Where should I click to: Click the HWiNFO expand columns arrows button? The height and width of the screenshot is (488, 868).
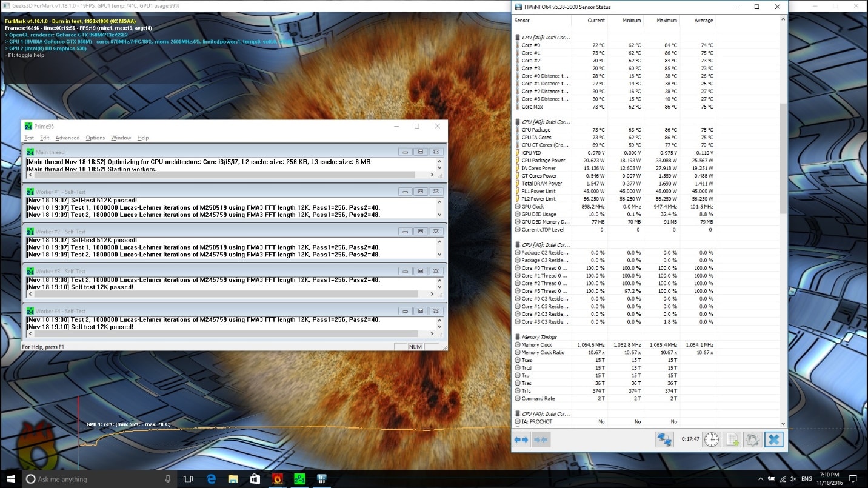tap(521, 440)
